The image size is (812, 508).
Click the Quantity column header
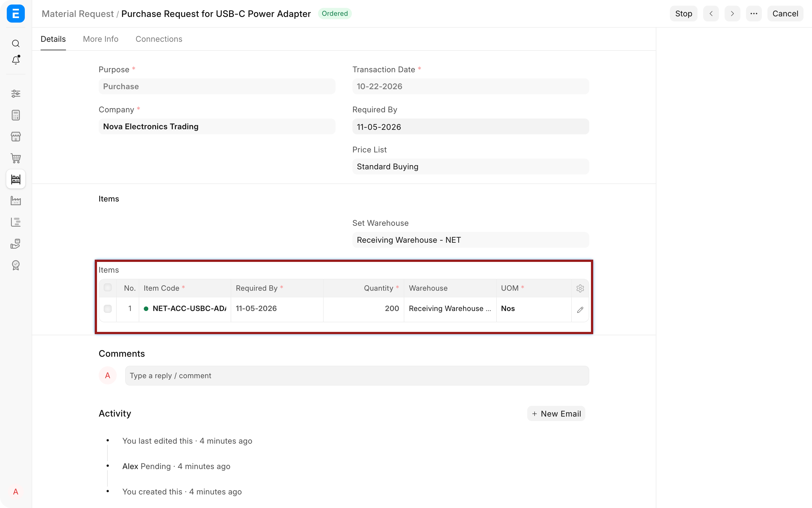click(364, 288)
